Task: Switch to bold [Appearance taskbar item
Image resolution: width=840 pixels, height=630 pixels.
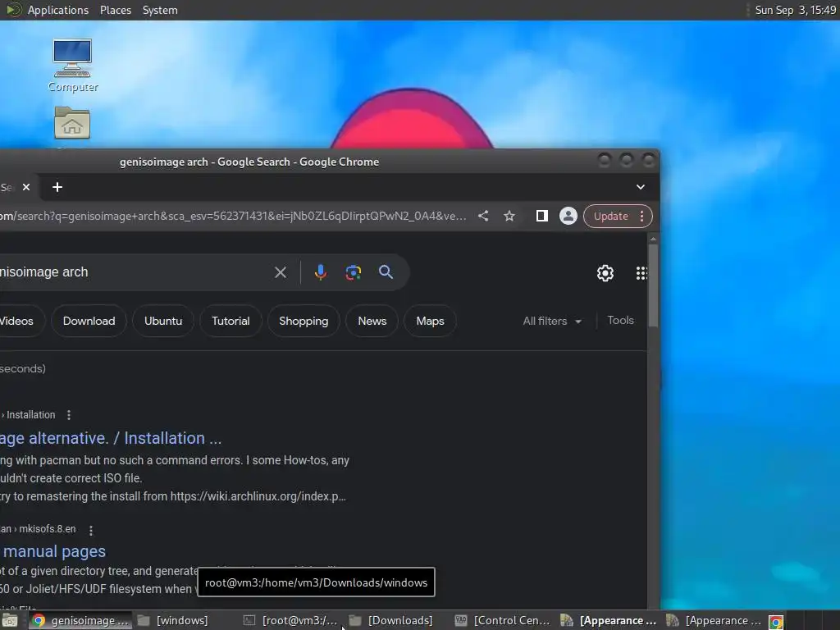Action: (608, 620)
